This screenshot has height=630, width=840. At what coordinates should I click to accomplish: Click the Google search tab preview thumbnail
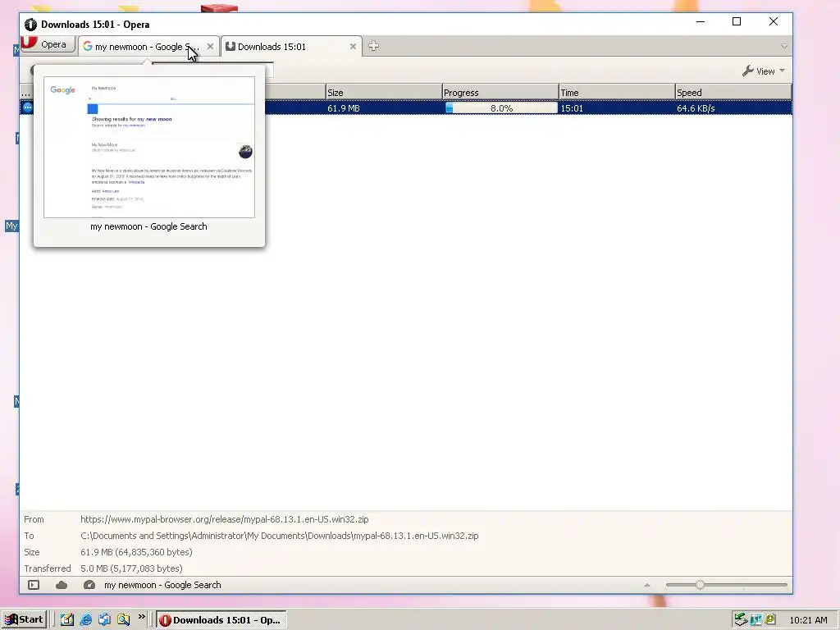149,148
